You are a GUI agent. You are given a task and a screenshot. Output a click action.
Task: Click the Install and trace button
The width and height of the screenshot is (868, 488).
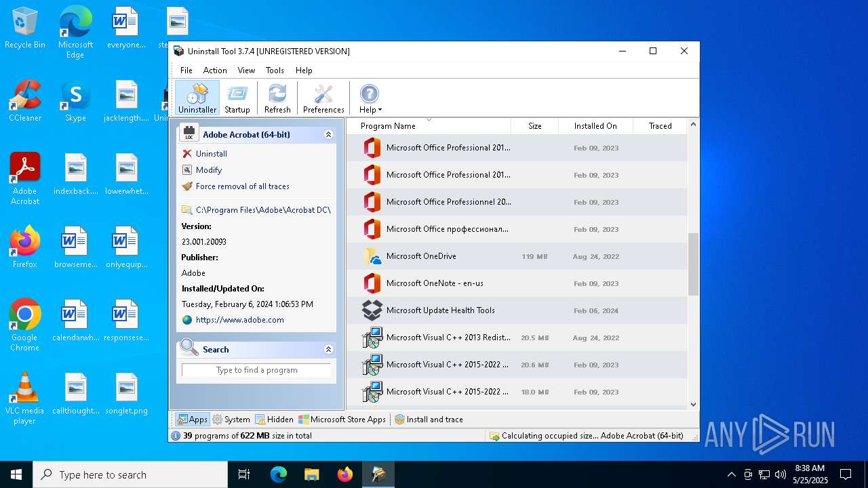click(x=429, y=420)
